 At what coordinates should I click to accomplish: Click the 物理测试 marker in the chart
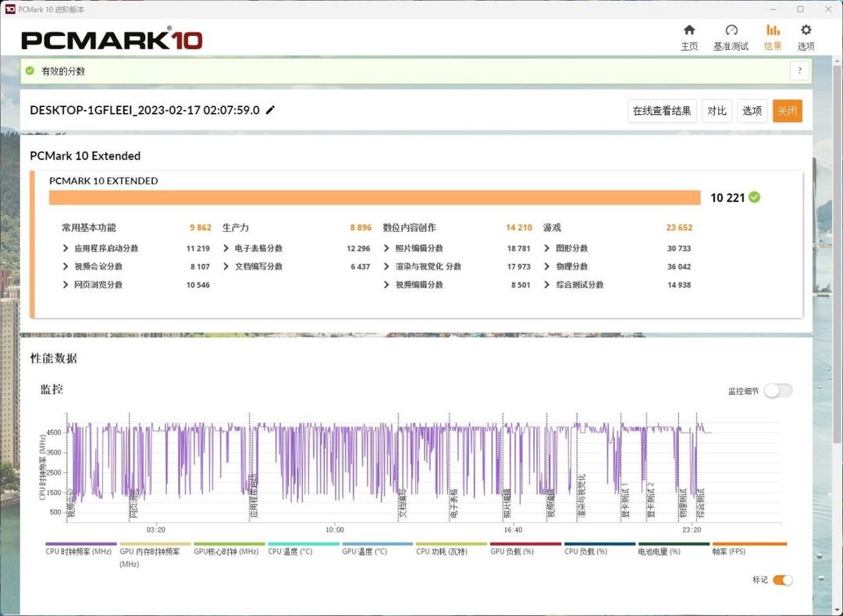(683, 503)
